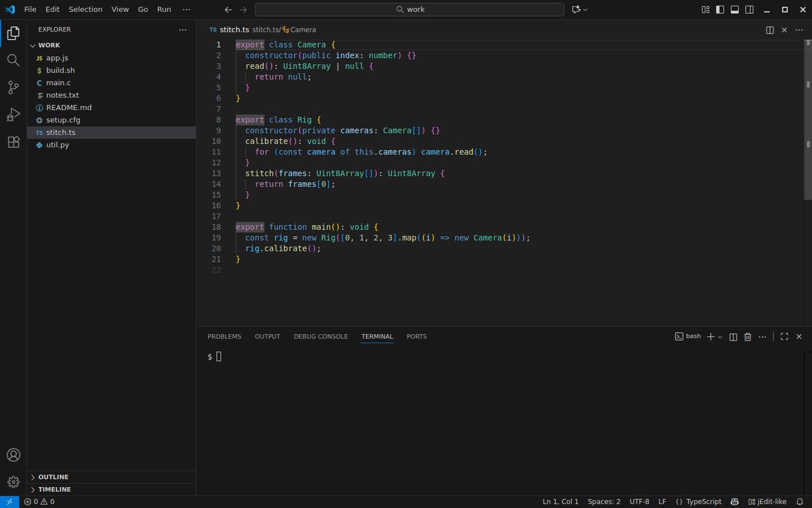812x508 pixels.
Task: Click jEdit-like in the status bar
Action: click(x=768, y=502)
